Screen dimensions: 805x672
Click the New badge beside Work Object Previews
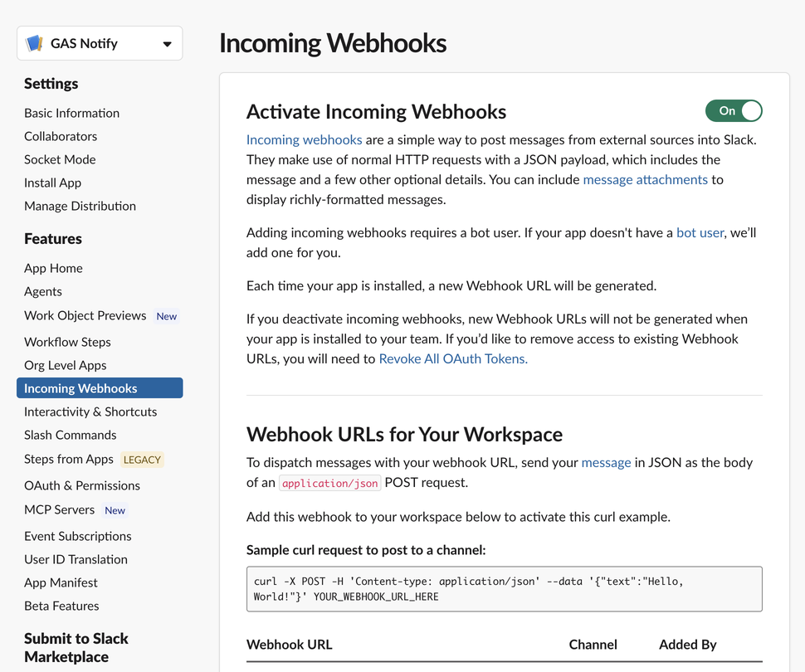tap(166, 316)
